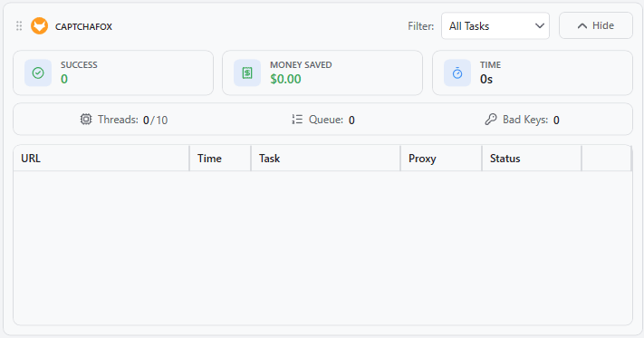Click the Money Saved dollar icon
This screenshot has height=338, width=644.
(x=247, y=73)
